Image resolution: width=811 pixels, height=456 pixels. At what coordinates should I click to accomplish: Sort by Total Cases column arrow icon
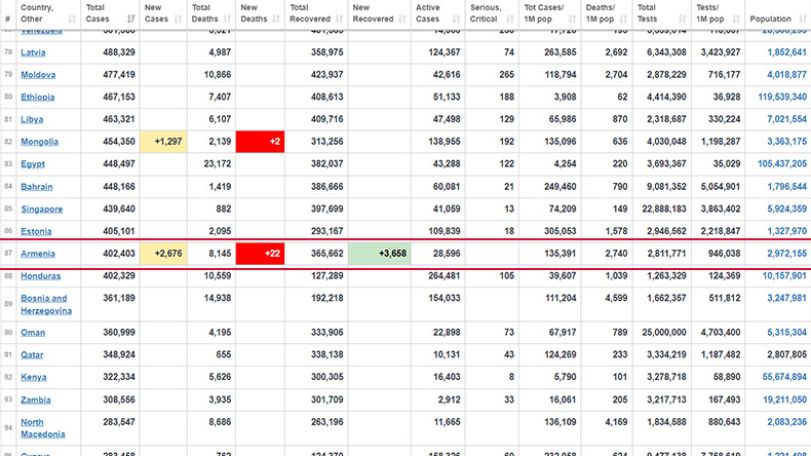131,19
